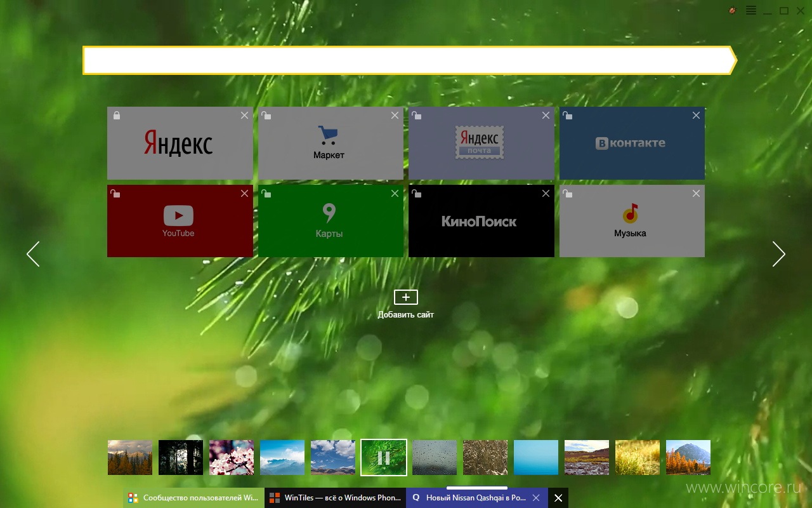Remove the Яндекс tile with its X

[x=244, y=115]
